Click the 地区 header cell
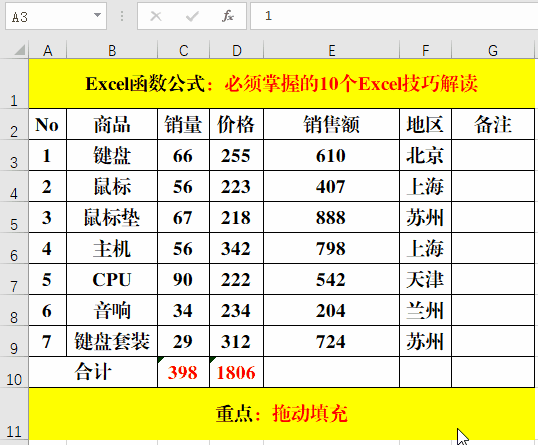The height and width of the screenshot is (445, 538). 425,124
